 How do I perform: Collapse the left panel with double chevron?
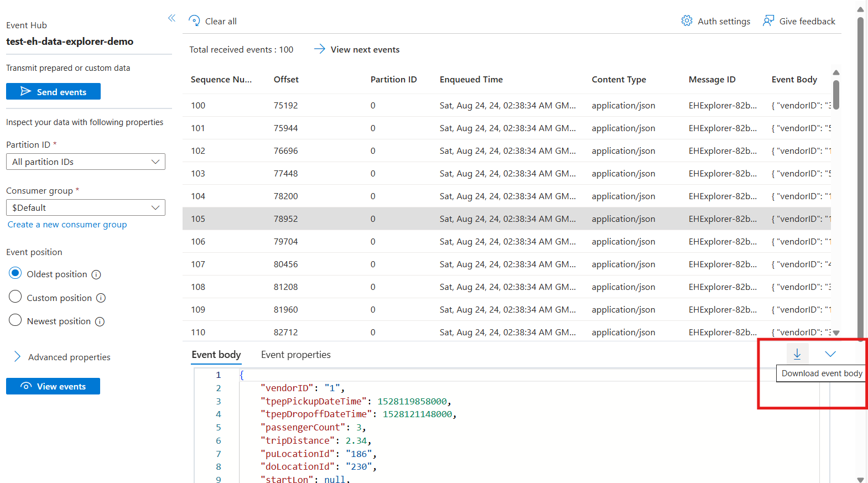click(x=171, y=18)
